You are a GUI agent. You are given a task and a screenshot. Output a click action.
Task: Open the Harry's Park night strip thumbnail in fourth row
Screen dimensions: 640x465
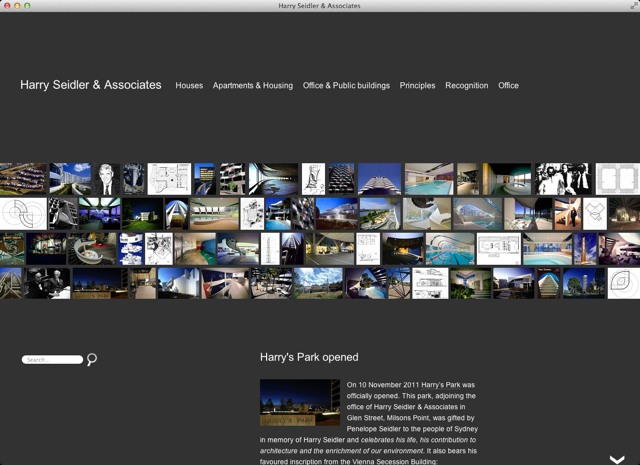pyautogui.click(x=100, y=283)
